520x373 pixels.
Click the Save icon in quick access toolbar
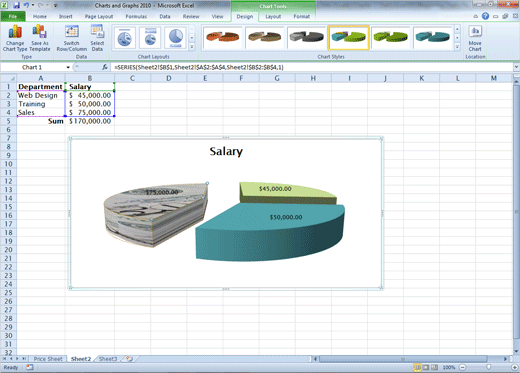tap(16, 5)
